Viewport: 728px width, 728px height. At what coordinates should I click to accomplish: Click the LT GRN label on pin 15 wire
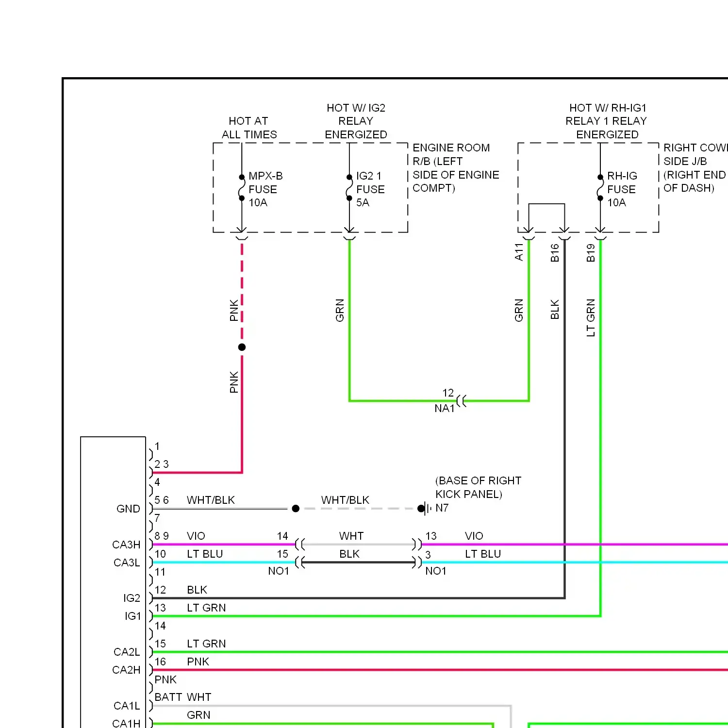(x=206, y=644)
